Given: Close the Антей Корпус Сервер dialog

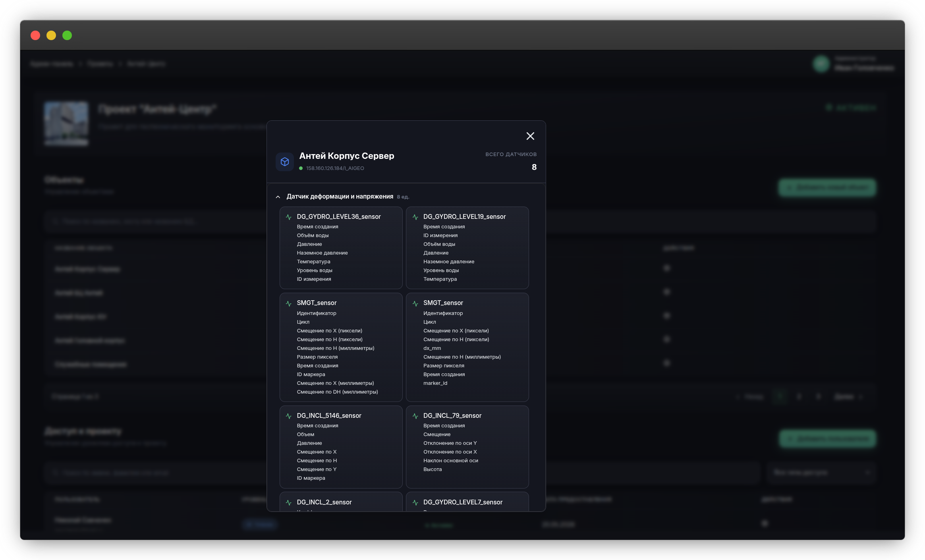Looking at the screenshot, I should coord(530,136).
